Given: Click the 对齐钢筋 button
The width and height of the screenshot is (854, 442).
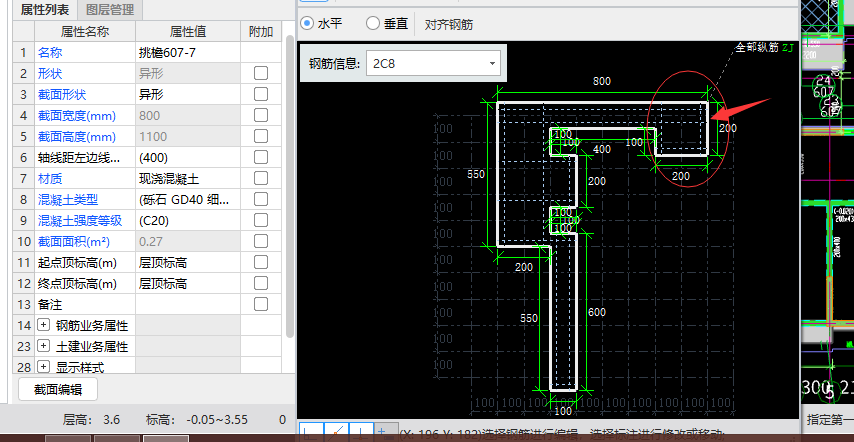Looking at the screenshot, I should pos(449,24).
